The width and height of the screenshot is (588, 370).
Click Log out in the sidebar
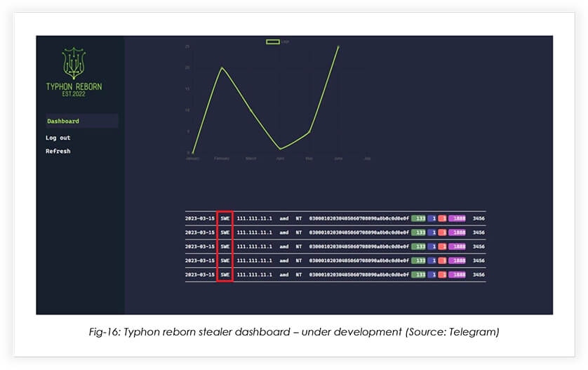click(58, 138)
